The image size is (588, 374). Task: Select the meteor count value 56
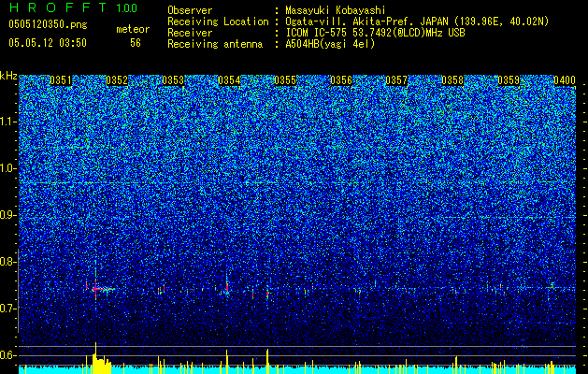point(136,43)
